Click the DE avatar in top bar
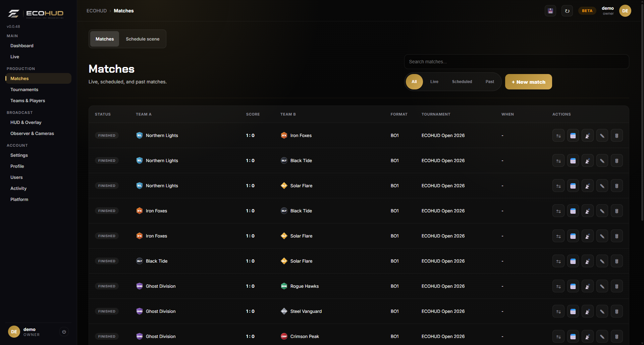The image size is (644, 345). pos(625,11)
